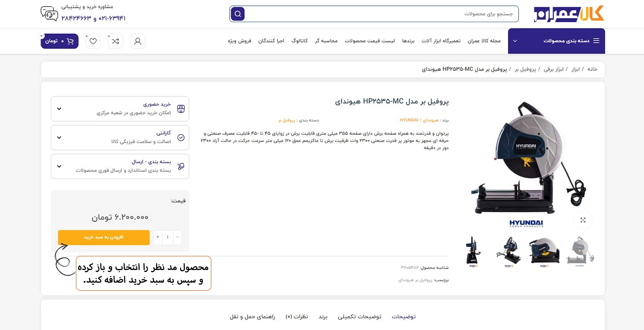Expand the بسته بندی - ارسال panel chevron
644x330 pixels.
coord(59,166)
